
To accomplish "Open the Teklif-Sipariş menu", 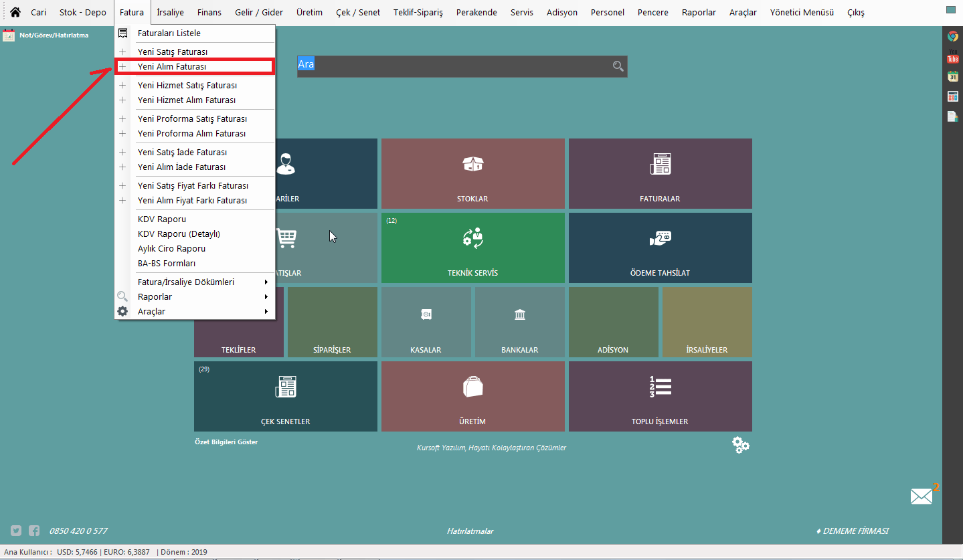I will point(418,12).
